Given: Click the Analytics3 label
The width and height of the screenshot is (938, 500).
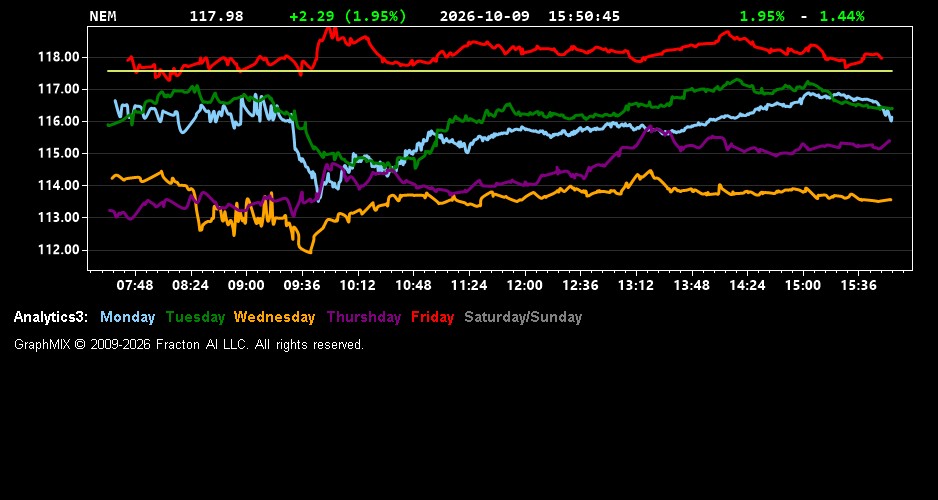Looking at the screenshot, I should (51, 318).
